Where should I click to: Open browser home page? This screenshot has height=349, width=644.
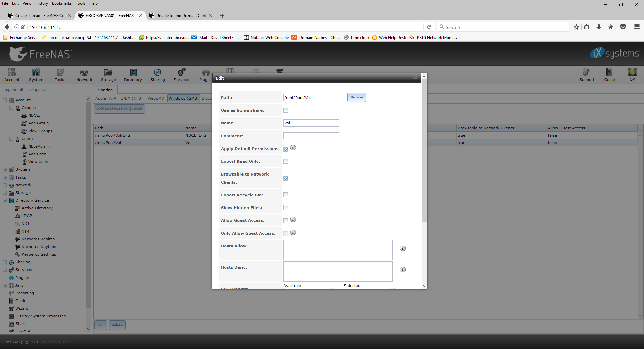tap(611, 27)
